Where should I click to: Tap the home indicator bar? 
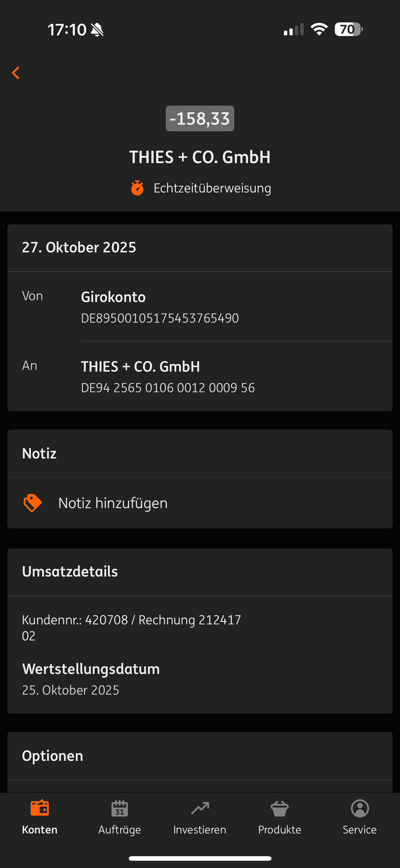(x=200, y=858)
